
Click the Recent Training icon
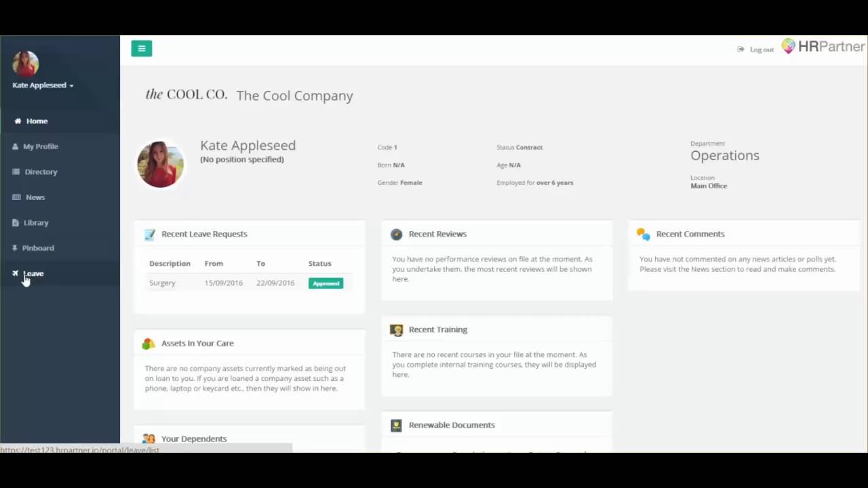(397, 330)
